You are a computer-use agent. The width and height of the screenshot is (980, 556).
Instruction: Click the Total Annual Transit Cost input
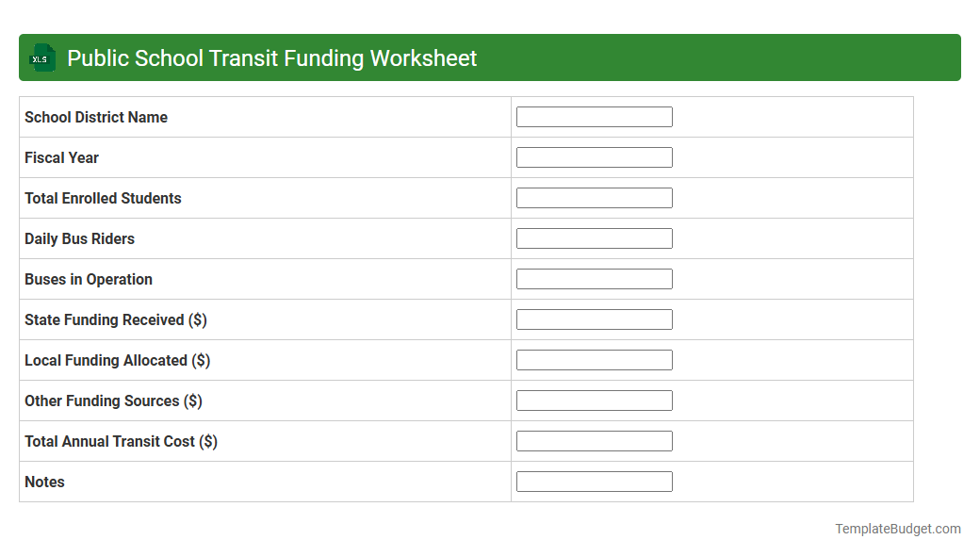point(594,440)
